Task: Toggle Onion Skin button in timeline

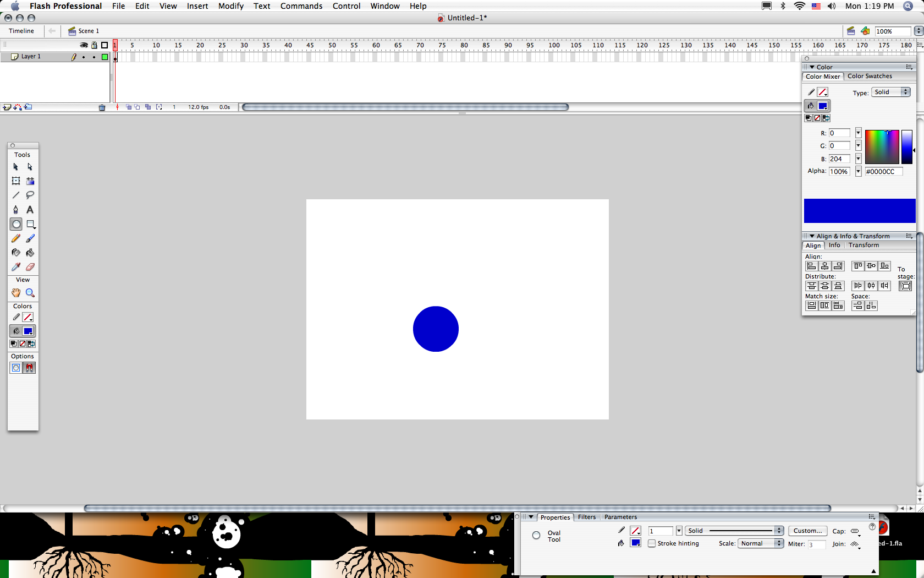Action: tap(129, 107)
